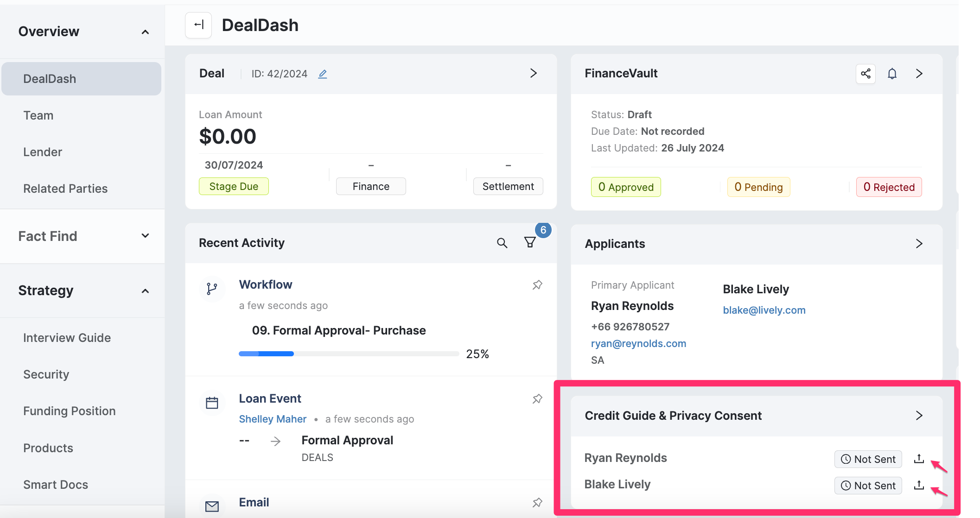Click the workflow 25% progress bar
The width and height of the screenshot is (980, 518).
tap(349, 354)
